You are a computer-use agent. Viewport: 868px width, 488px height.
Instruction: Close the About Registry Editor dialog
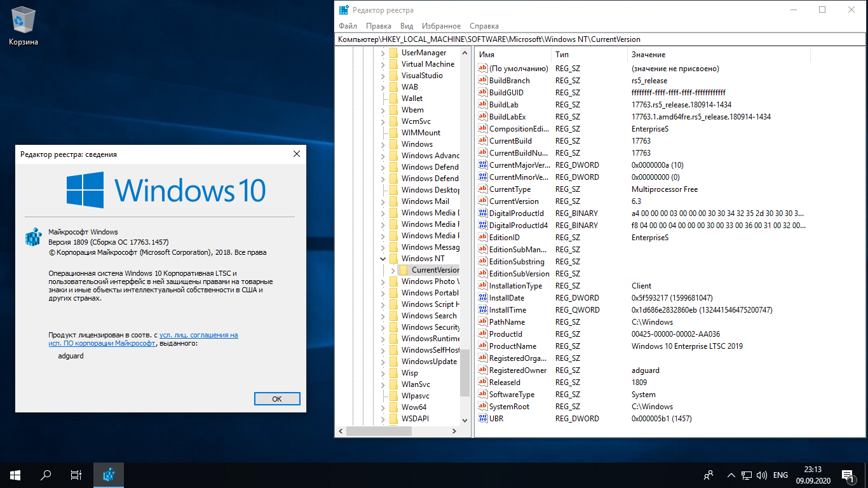coord(296,154)
